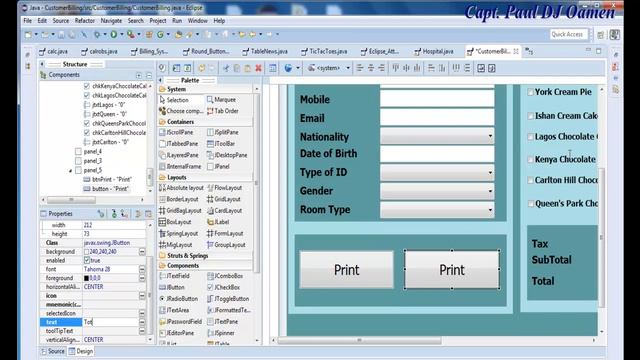Pick the Selection tool in palette
This screenshot has height=360, width=640.
point(174,100)
